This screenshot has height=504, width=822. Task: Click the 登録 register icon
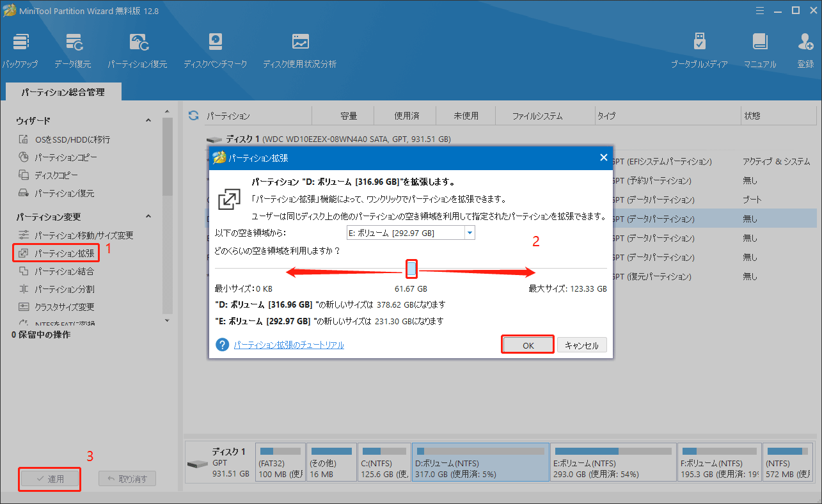pos(805,50)
